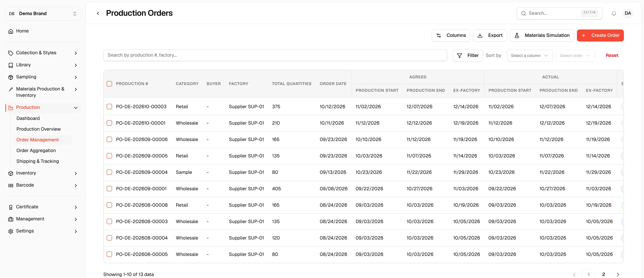Image resolution: width=644 pixels, height=278 pixels.
Task: Check the box for PO-DE-202610-00003
Action: pyautogui.click(x=109, y=107)
